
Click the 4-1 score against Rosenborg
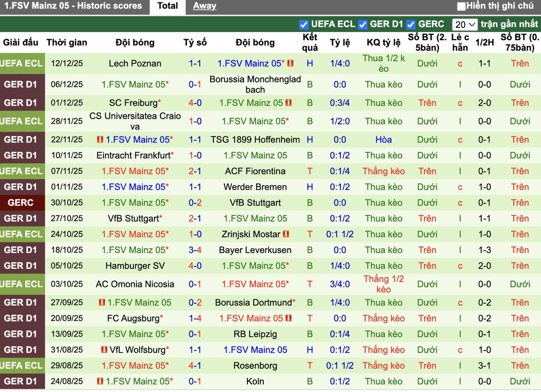(x=195, y=366)
